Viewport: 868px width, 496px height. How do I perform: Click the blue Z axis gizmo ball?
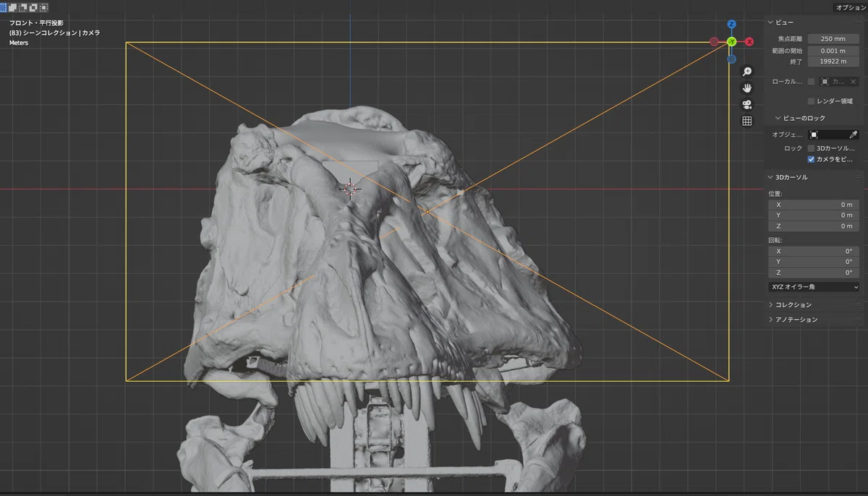tap(732, 25)
